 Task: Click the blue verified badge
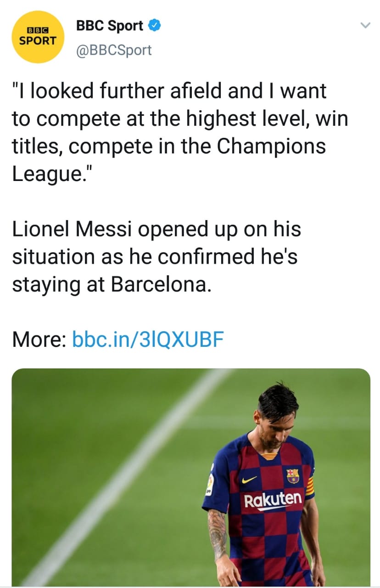pos(156,26)
